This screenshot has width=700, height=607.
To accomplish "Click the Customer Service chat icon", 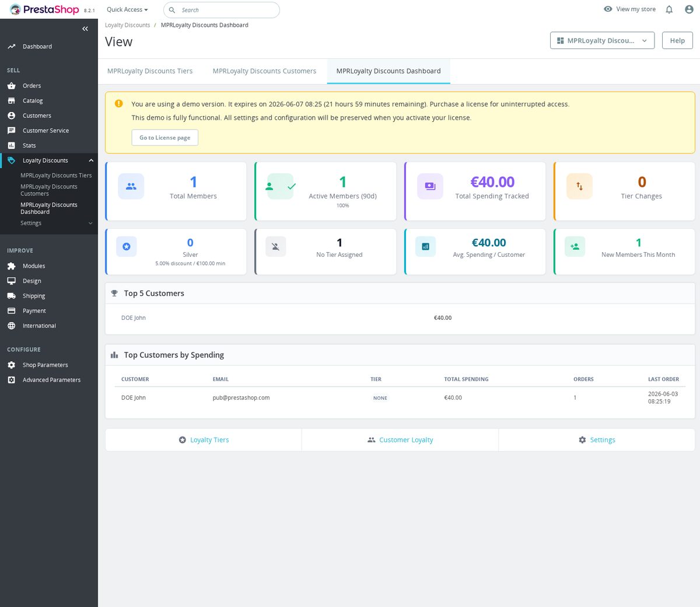I will click(11, 131).
